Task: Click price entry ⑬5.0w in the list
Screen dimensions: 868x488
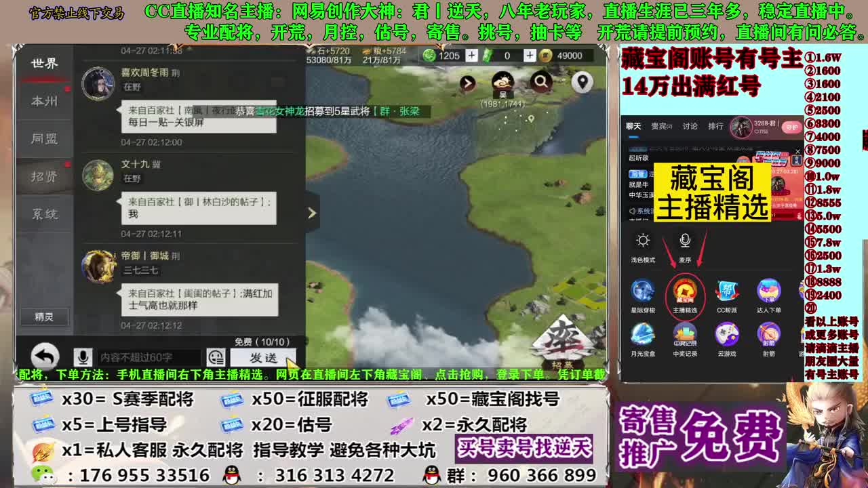Action: tap(823, 216)
